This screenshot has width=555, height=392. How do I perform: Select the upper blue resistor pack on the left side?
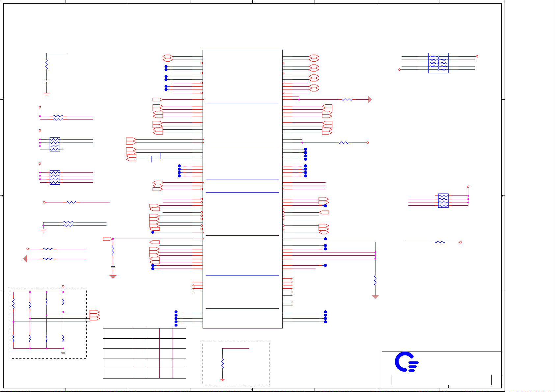(x=55, y=144)
